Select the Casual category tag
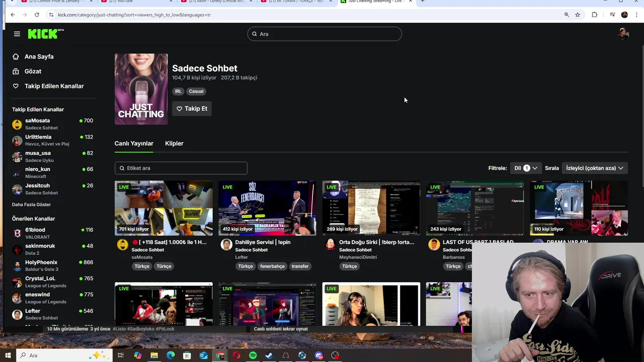The width and height of the screenshot is (644, 362). point(196,92)
